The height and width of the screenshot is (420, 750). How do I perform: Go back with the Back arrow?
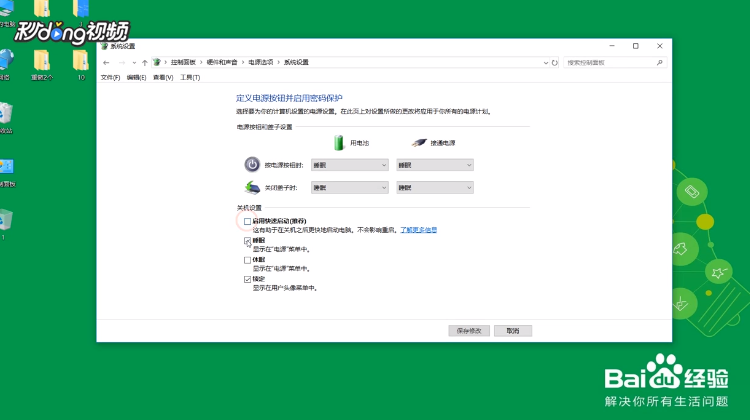pos(106,63)
